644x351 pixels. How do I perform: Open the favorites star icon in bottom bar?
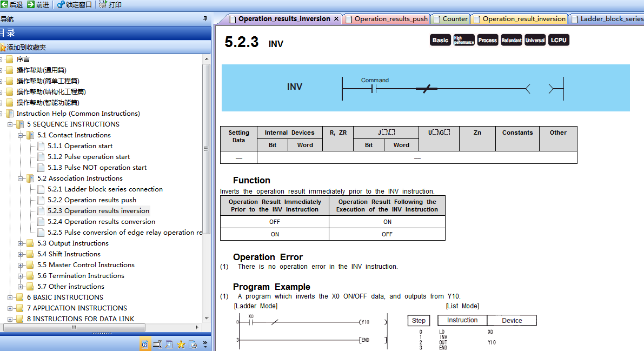click(181, 344)
